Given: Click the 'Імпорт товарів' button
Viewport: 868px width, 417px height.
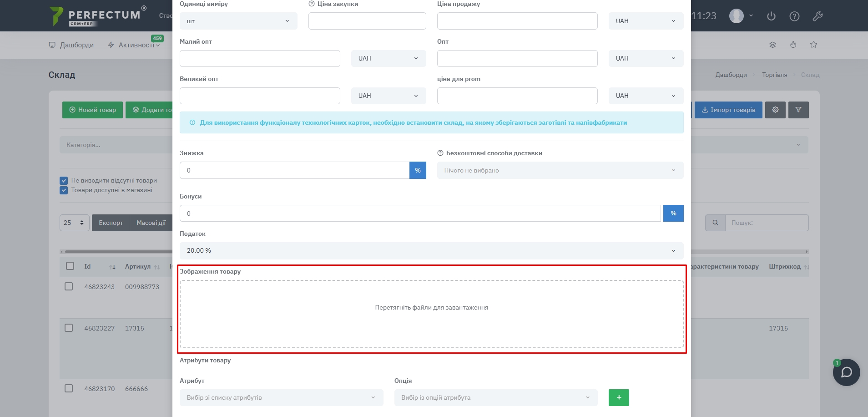Looking at the screenshot, I should (728, 110).
